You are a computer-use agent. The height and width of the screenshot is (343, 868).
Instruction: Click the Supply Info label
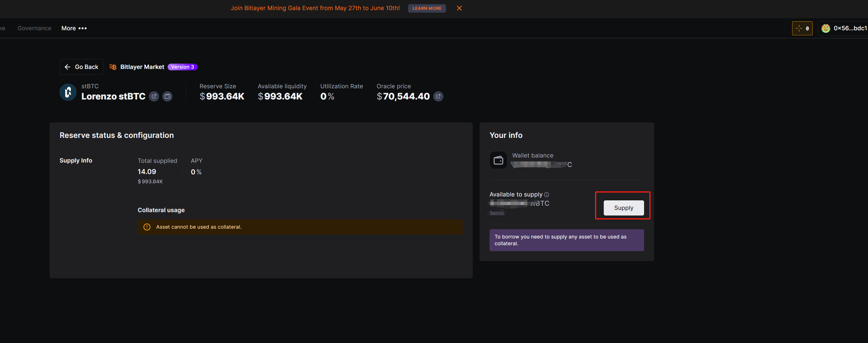(76, 161)
